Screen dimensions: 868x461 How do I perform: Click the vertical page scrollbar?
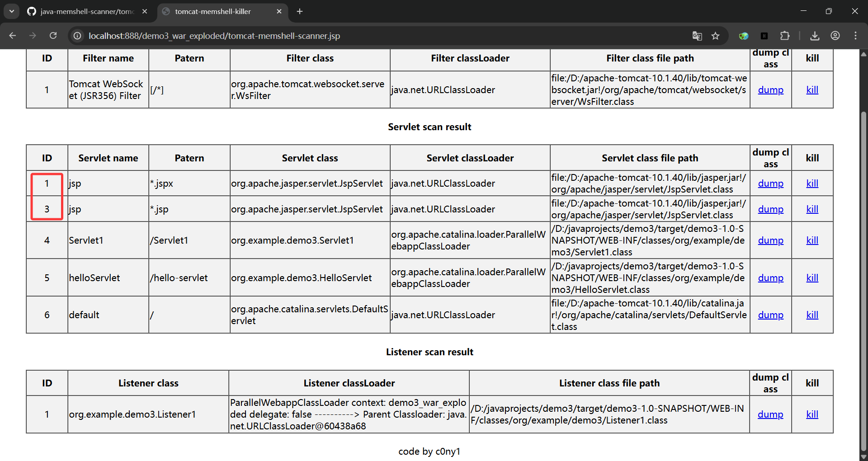[863, 271]
